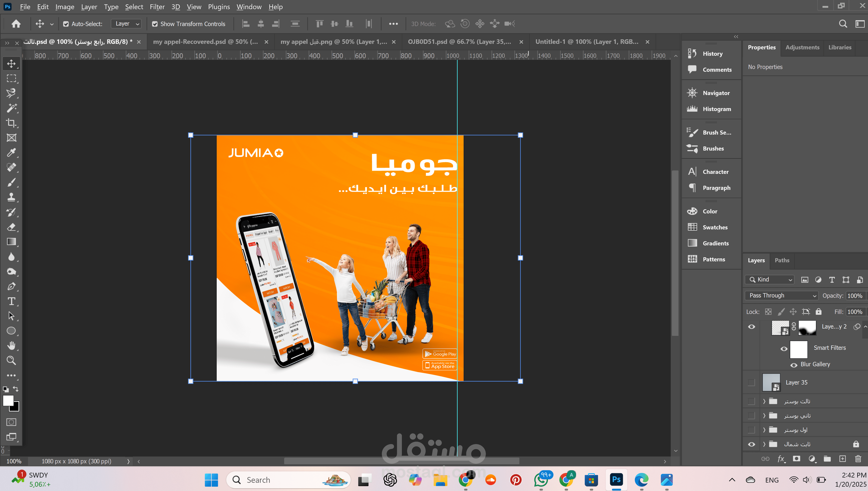This screenshot has height=491, width=868.
Task: Select the Ellipse shape tool
Action: coord(11,331)
